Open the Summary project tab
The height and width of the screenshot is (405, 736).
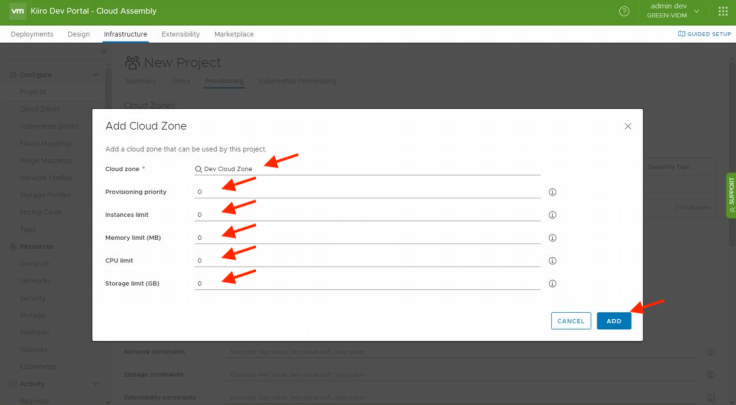click(x=140, y=81)
